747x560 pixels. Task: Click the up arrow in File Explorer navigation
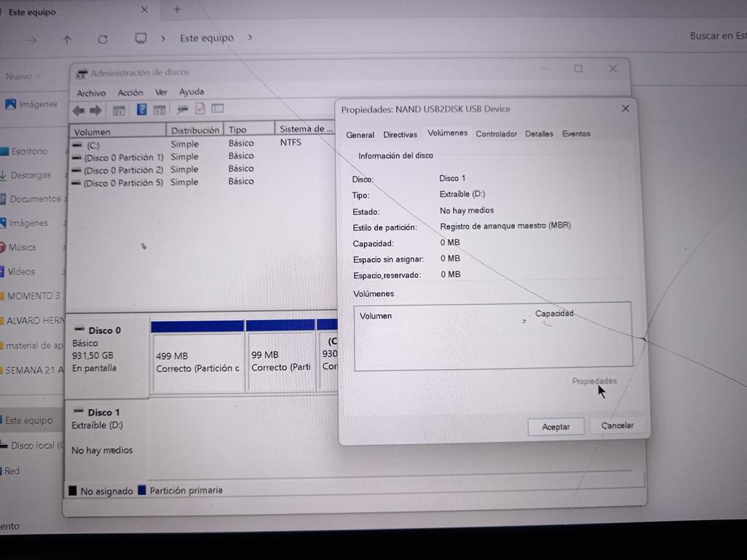coord(67,40)
